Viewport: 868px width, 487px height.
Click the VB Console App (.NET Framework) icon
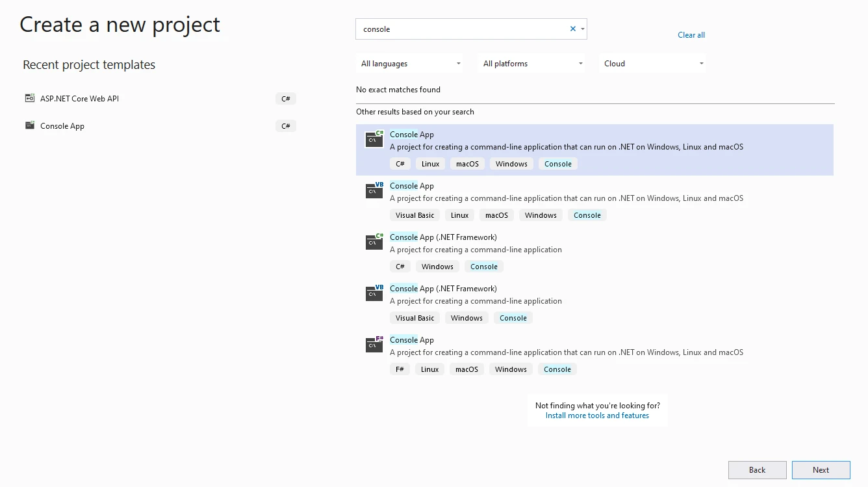(x=374, y=293)
